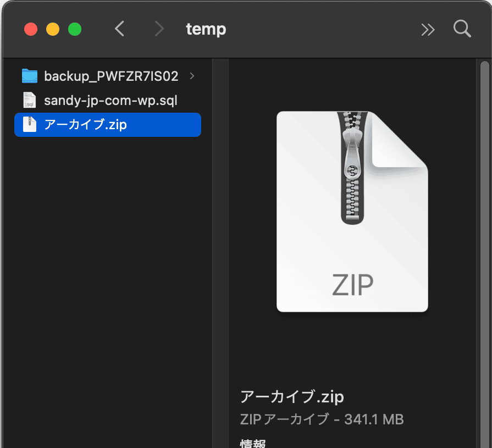Select the アーカイブ.zip file name in list
Screen dimensions: 492x448
[85, 125]
